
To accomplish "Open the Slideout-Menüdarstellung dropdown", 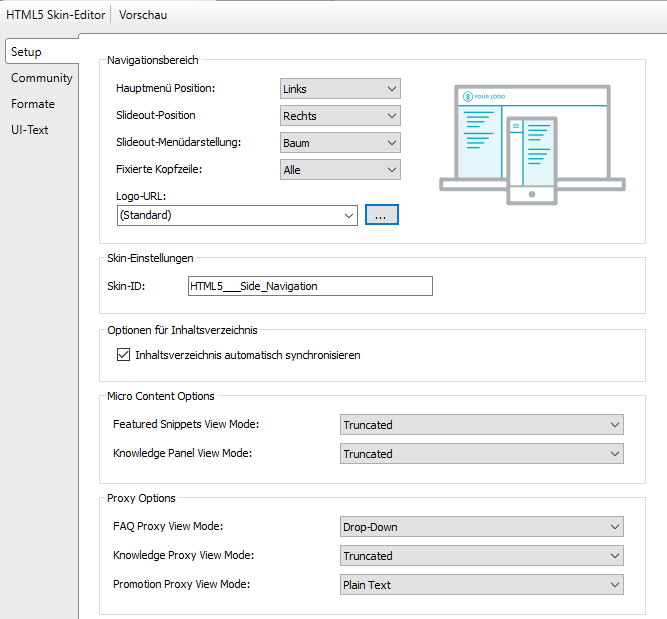I will click(x=340, y=143).
